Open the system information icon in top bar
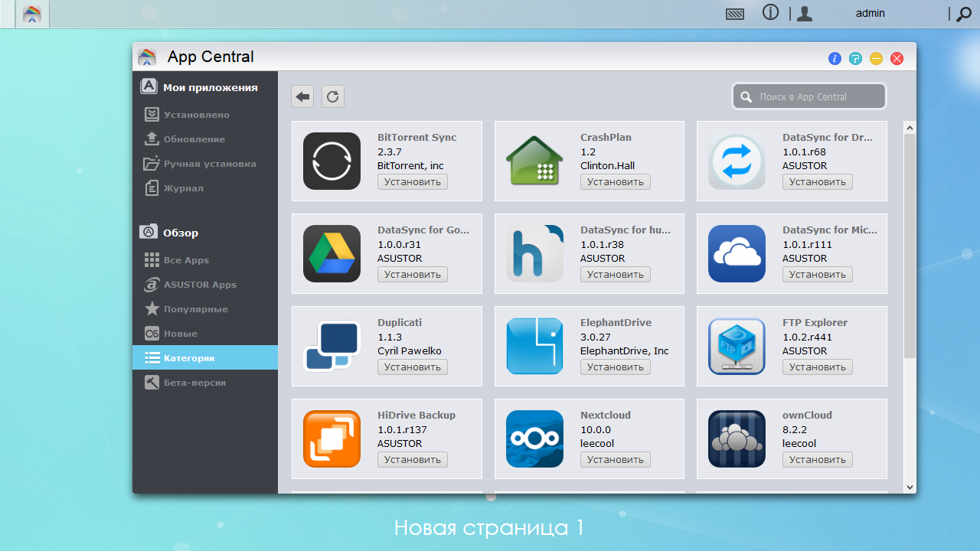Viewport: 980px width, 551px height. click(770, 13)
